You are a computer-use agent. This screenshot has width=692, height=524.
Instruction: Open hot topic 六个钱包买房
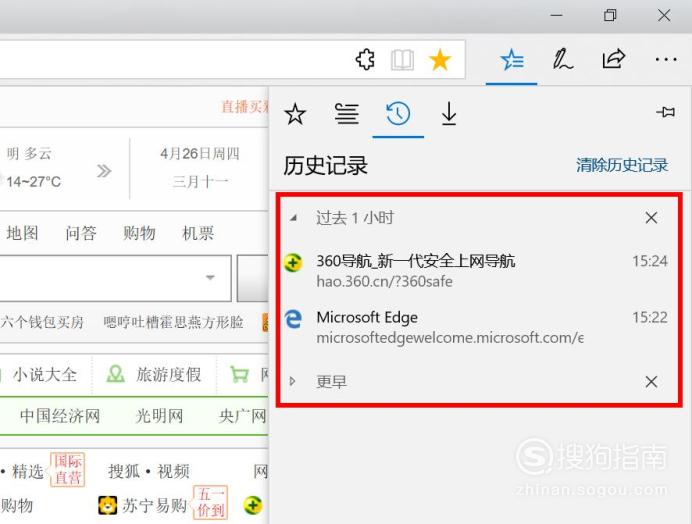point(42,322)
